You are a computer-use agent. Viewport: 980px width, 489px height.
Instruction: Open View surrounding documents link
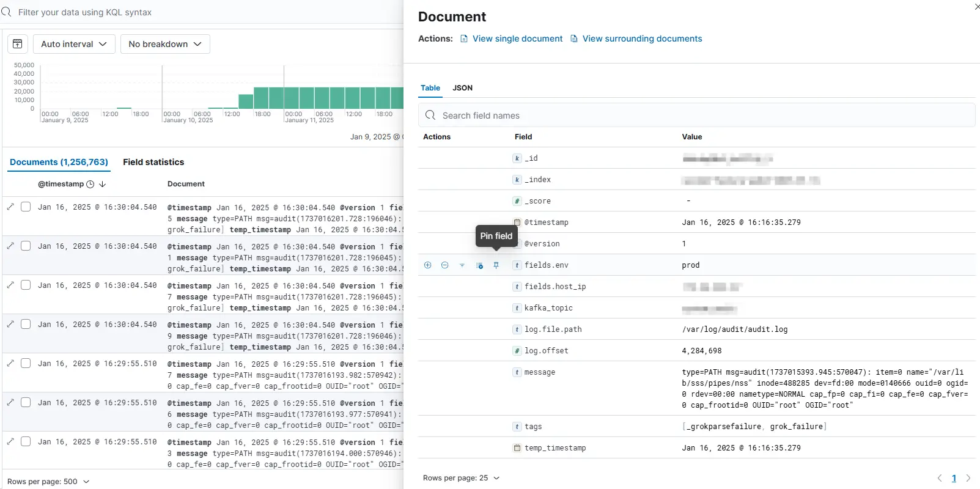tap(642, 39)
